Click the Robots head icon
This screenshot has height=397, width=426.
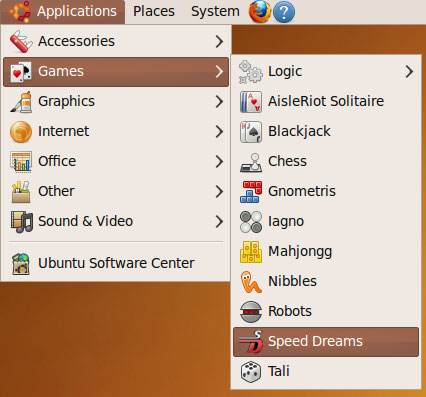[x=251, y=312]
